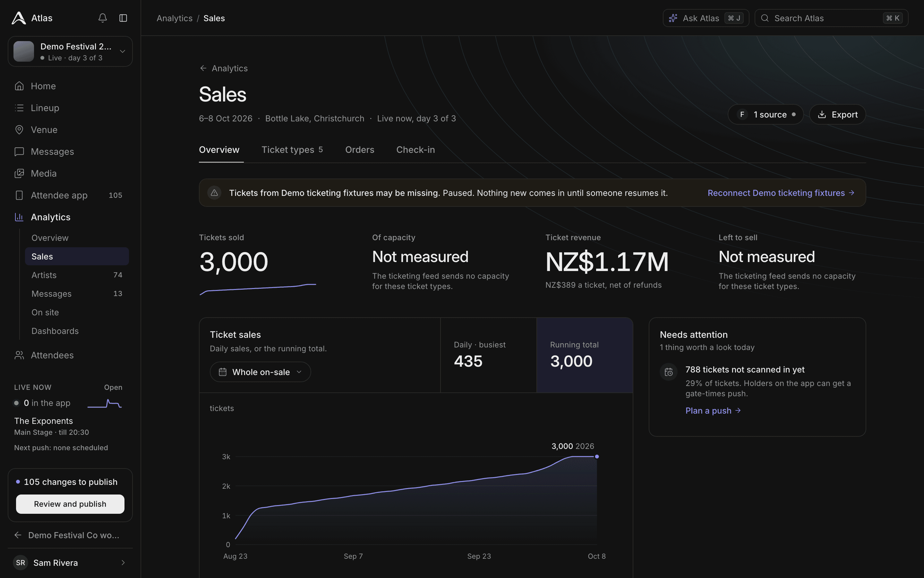Open Dashboards in Analytics submenu
The height and width of the screenshot is (578, 924).
77,331
